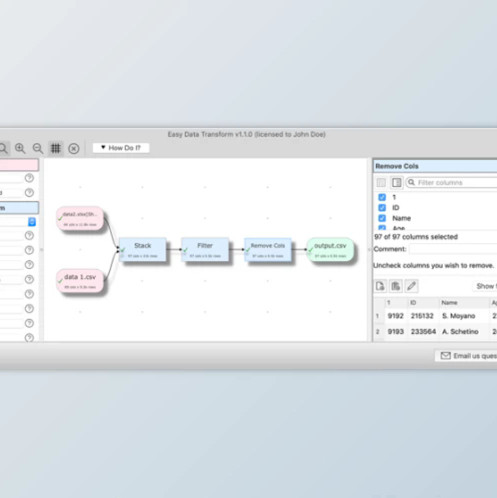Click the table cell A. Schetino
The image size is (497, 498).
click(460, 332)
